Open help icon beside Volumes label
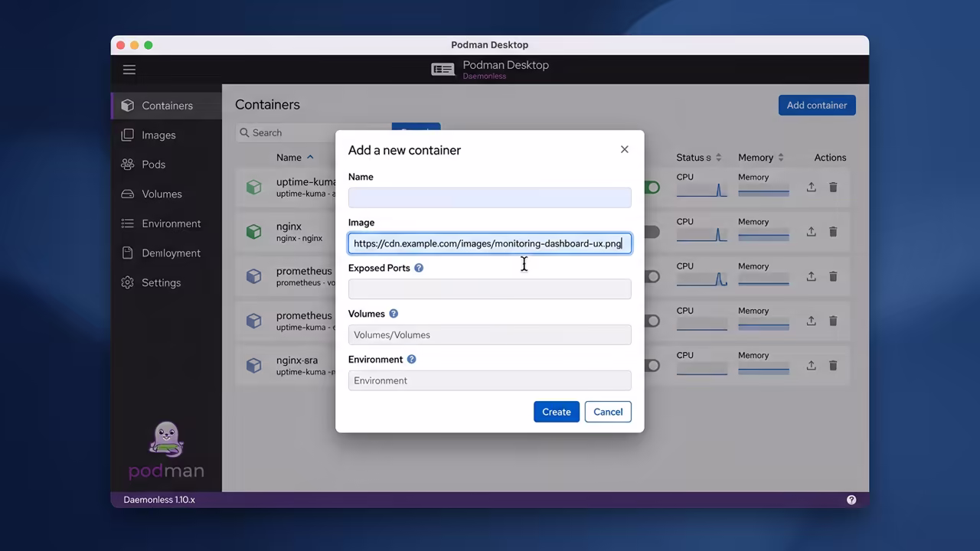 [x=394, y=314]
